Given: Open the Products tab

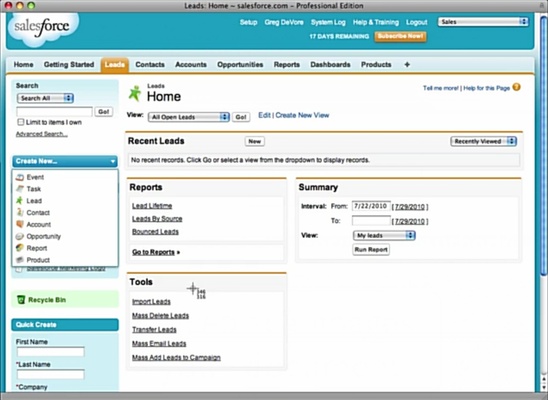Looking at the screenshot, I should (376, 65).
